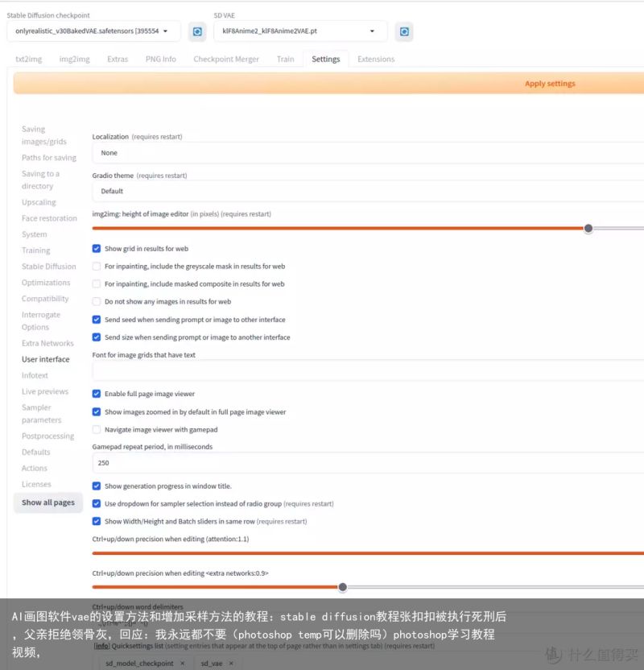Open Face restoration settings page

[50, 218]
